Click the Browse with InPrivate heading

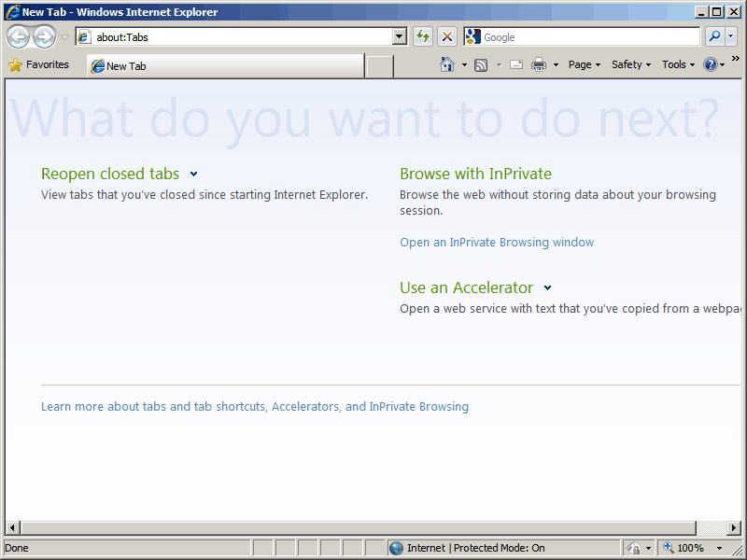475,174
